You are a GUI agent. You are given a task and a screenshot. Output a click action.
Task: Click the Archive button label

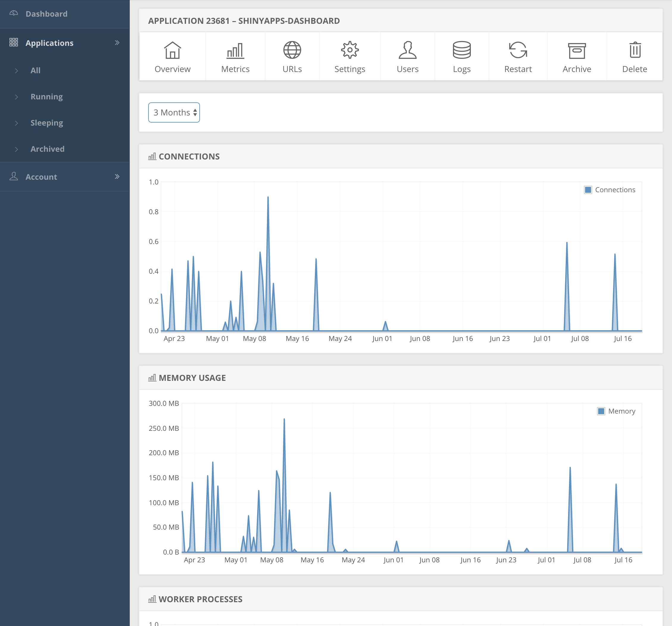(577, 69)
